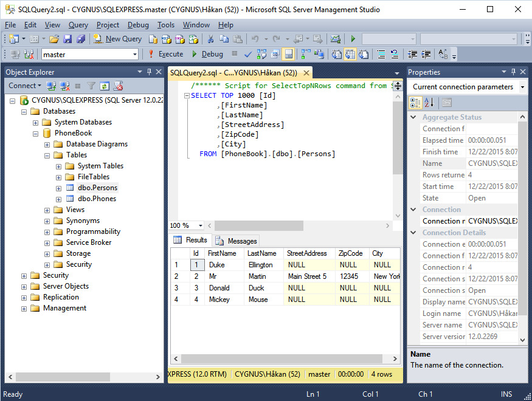Click the Open File folder icon
The width and height of the screenshot is (532, 401).
point(54,39)
